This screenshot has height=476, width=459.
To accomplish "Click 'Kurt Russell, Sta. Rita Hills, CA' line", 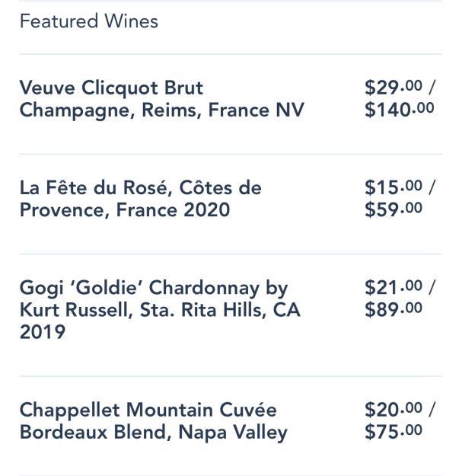I will (160, 310).
